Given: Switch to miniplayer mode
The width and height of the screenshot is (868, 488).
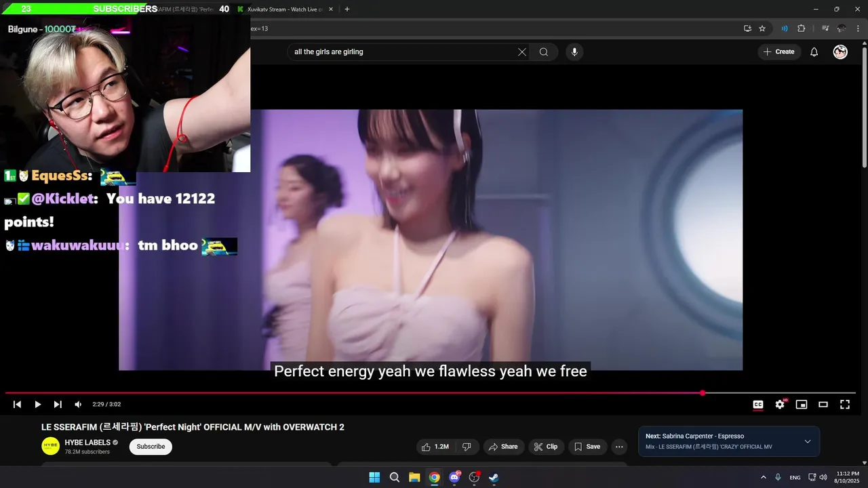Looking at the screenshot, I should coord(802,405).
